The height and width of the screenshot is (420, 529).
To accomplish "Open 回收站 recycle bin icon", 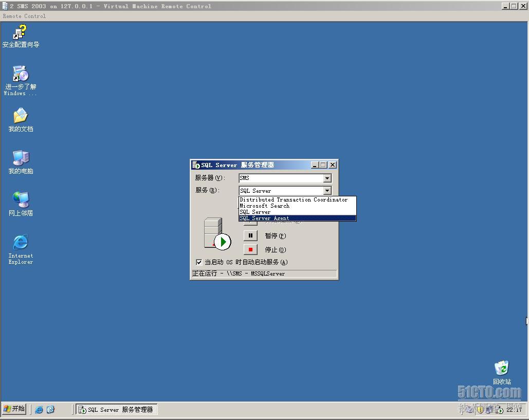I will (x=502, y=372).
